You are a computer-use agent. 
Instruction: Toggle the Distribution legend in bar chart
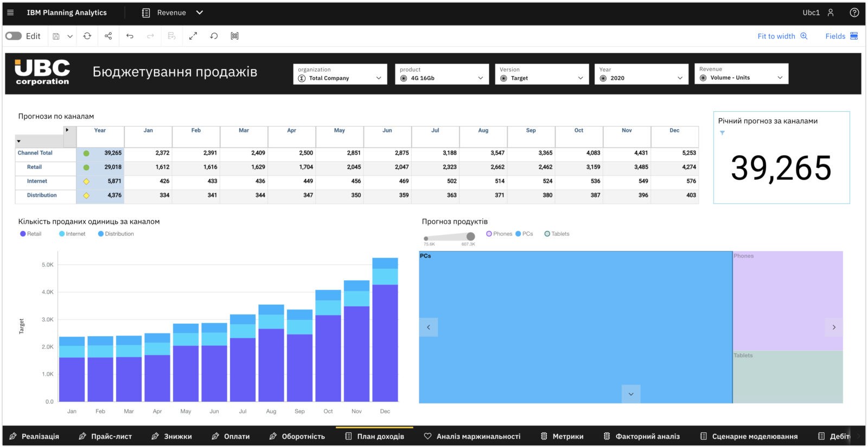116,234
